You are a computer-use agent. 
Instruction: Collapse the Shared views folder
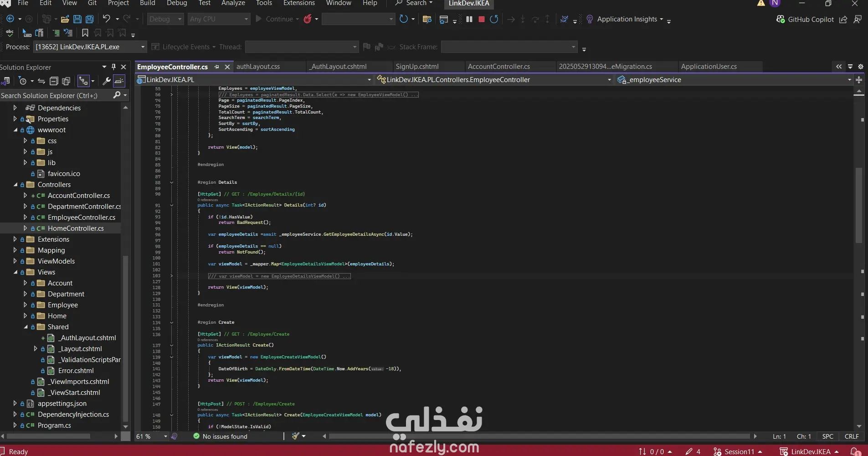(25, 326)
